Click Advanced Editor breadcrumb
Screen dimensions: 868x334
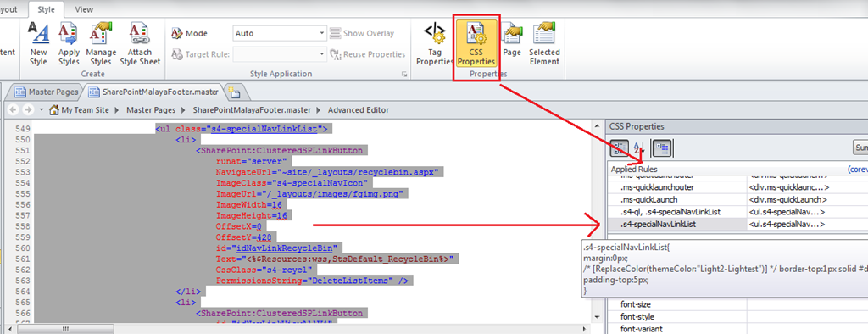[359, 109]
